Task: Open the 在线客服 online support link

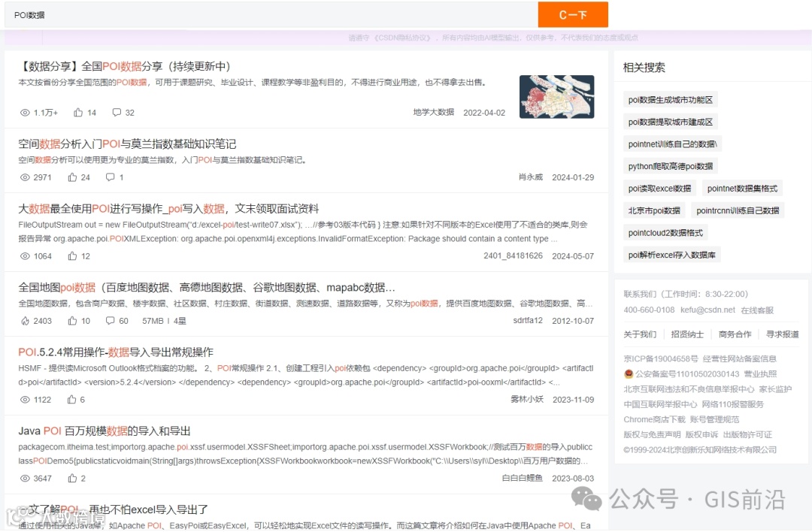Action: click(x=757, y=310)
